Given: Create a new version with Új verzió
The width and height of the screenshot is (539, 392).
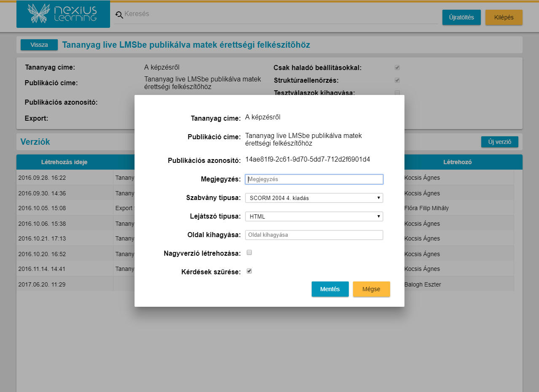Looking at the screenshot, I should click(499, 142).
